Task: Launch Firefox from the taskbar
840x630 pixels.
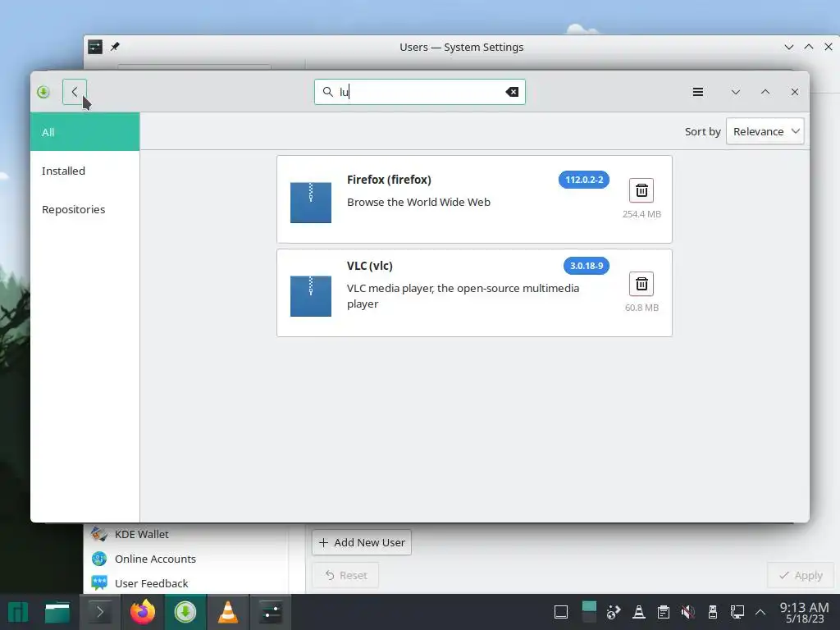Action: (143, 612)
